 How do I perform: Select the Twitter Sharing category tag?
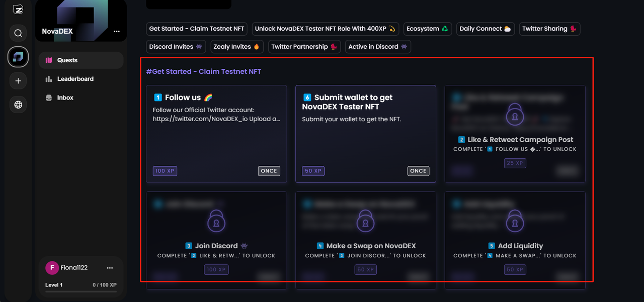tap(549, 29)
